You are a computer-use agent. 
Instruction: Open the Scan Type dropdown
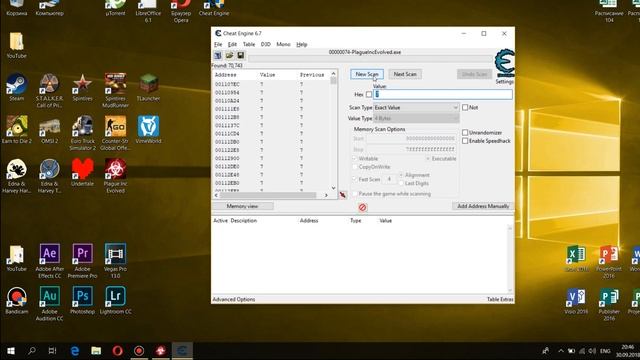coord(416,107)
